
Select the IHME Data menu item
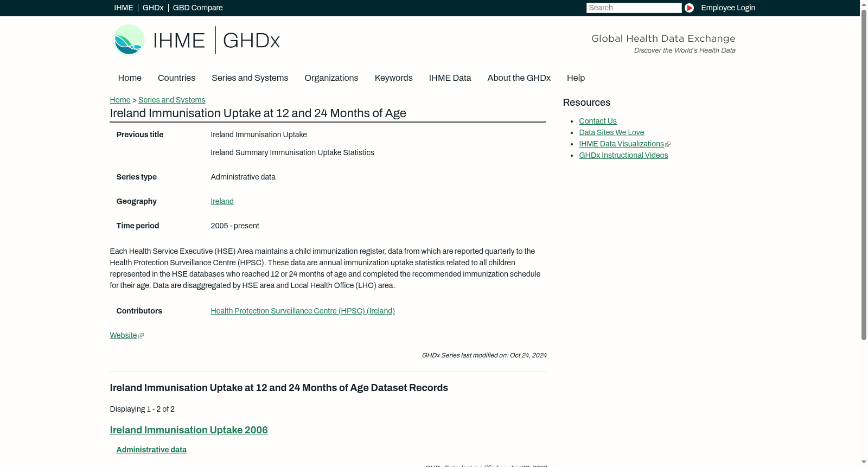(450, 78)
